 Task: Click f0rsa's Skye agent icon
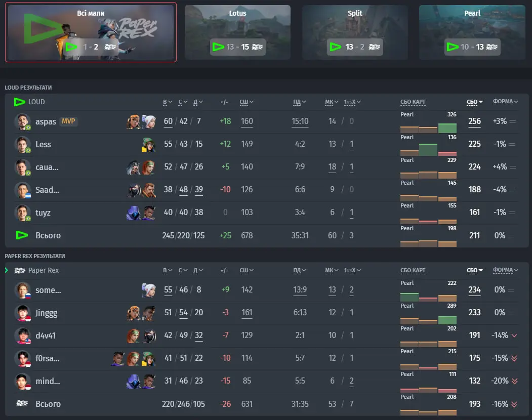click(133, 358)
